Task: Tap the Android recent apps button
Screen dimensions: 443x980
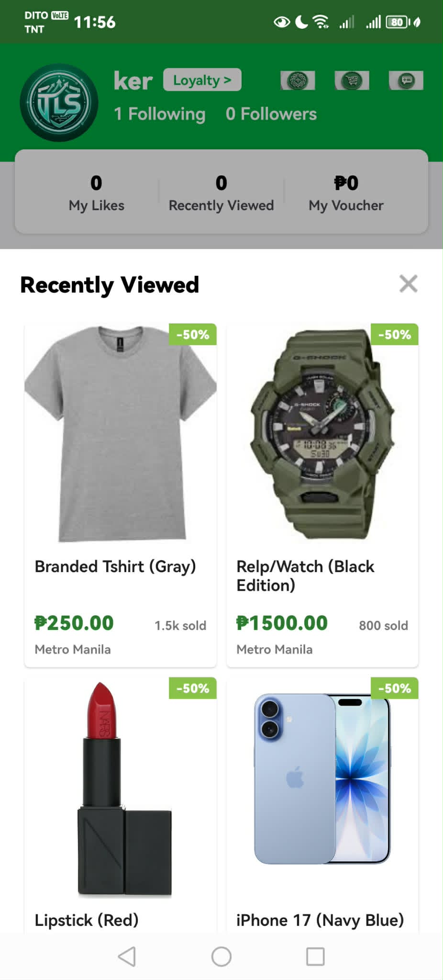Action: (315, 957)
